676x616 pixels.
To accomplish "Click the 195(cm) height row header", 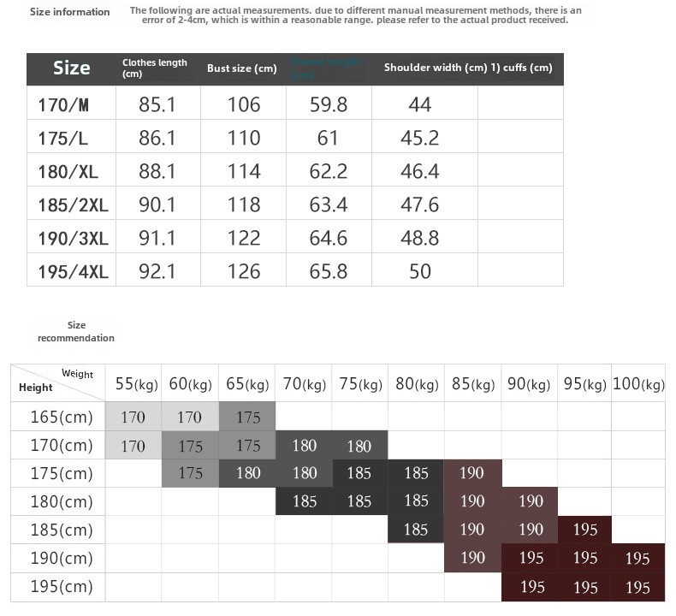I will click(58, 587).
